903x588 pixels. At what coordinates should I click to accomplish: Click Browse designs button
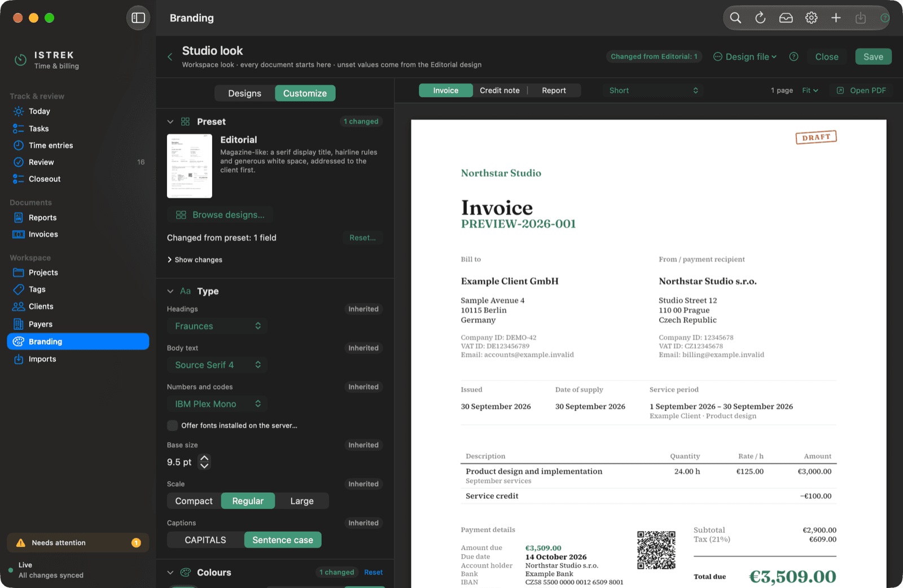[220, 215]
